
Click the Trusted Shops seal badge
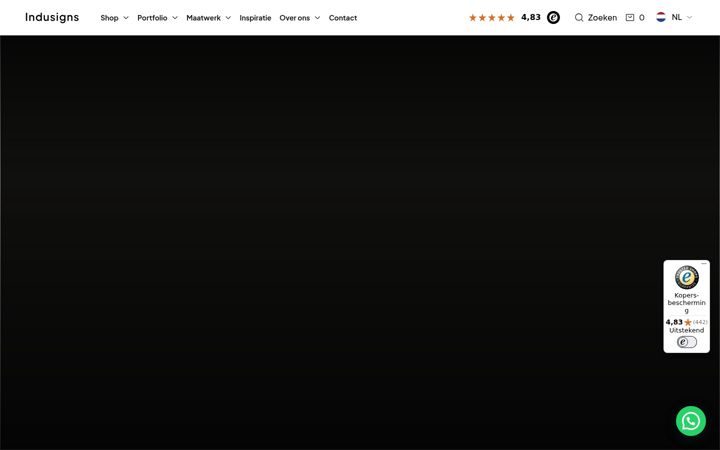click(686, 277)
